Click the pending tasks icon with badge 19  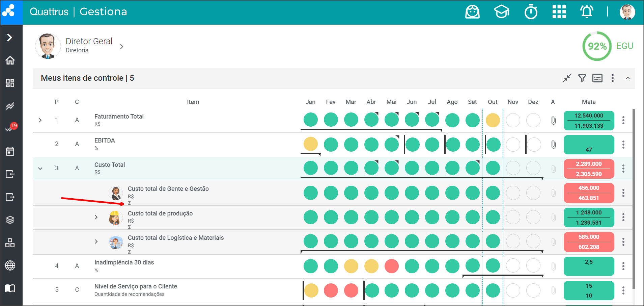10,128
